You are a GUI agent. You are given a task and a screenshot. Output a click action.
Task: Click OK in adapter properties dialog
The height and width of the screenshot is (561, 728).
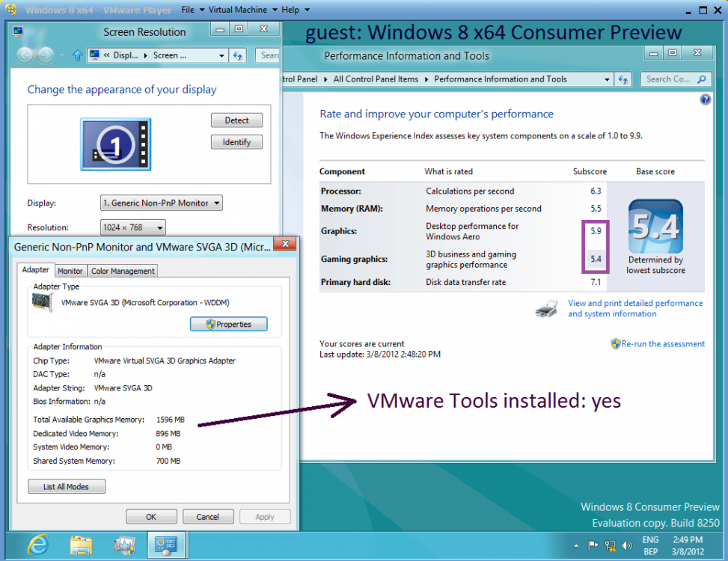[x=151, y=516]
